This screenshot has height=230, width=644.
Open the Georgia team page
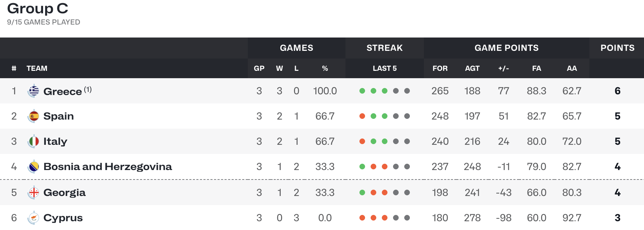pos(64,192)
